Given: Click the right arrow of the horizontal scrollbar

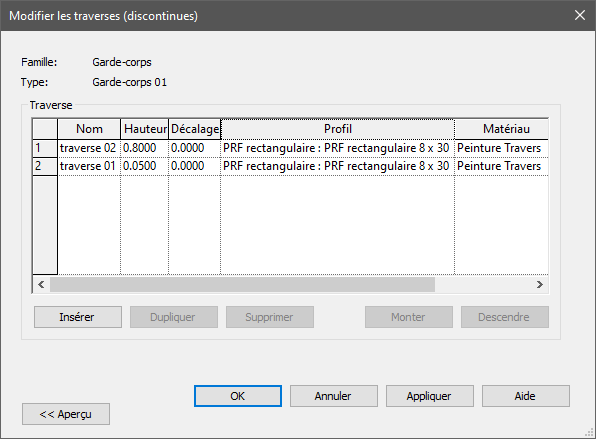Looking at the screenshot, I should (540, 284).
